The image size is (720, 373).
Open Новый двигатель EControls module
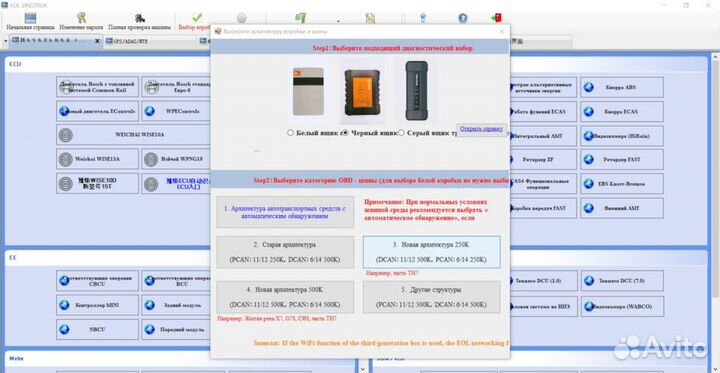click(97, 111)
